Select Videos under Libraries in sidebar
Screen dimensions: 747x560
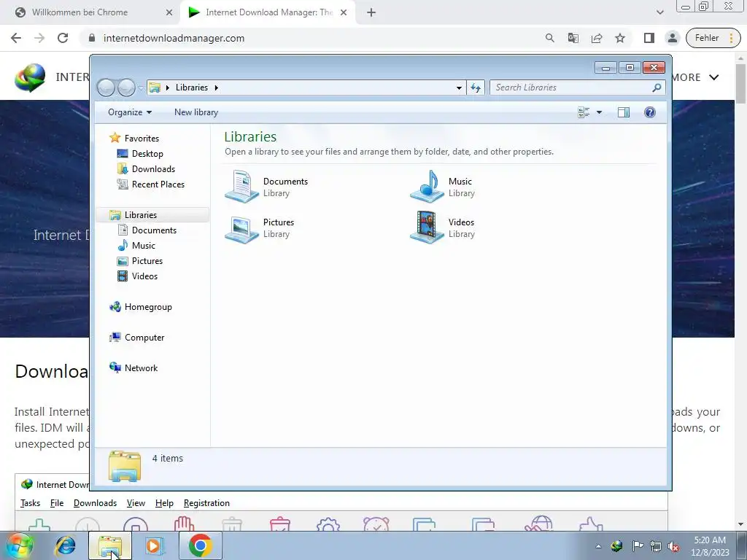(x=144, y=276)
